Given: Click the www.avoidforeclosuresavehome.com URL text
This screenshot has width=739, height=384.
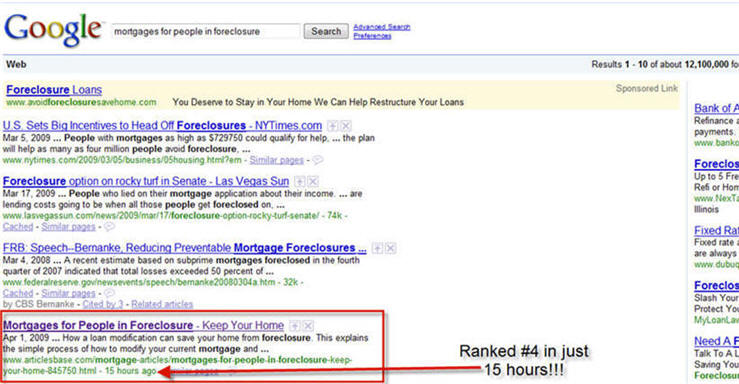Looking at the screenshot, I should click(x=81, y=102).
